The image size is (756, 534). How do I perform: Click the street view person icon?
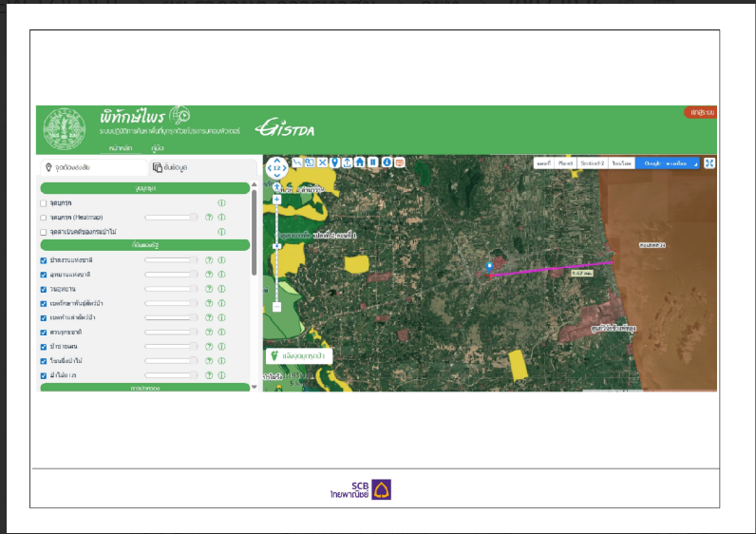tap(276, 187)
